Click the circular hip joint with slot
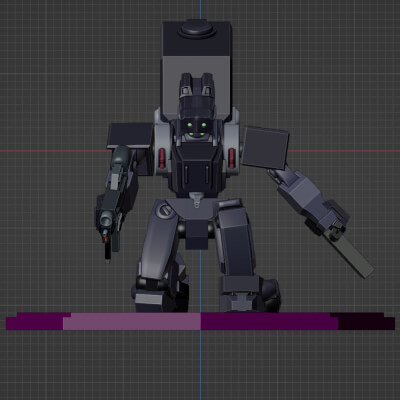 click(166, 211)
